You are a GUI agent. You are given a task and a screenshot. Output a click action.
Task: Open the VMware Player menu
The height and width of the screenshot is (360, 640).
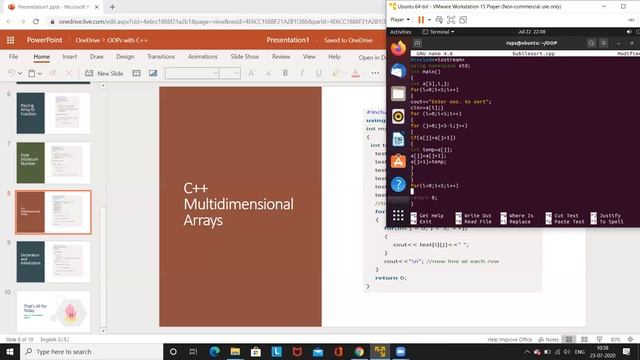400,20
